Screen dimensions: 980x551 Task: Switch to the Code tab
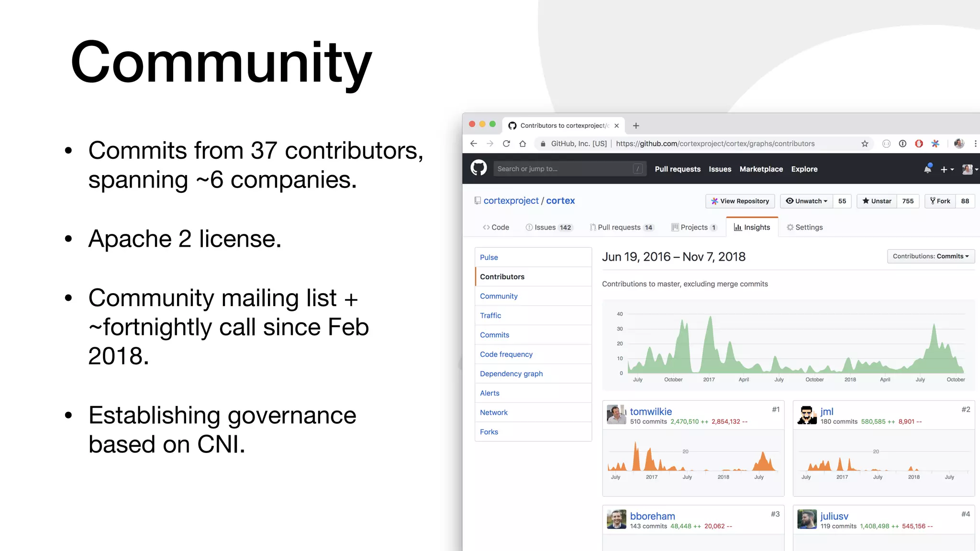pyautogui.click(x=496, y=227)
